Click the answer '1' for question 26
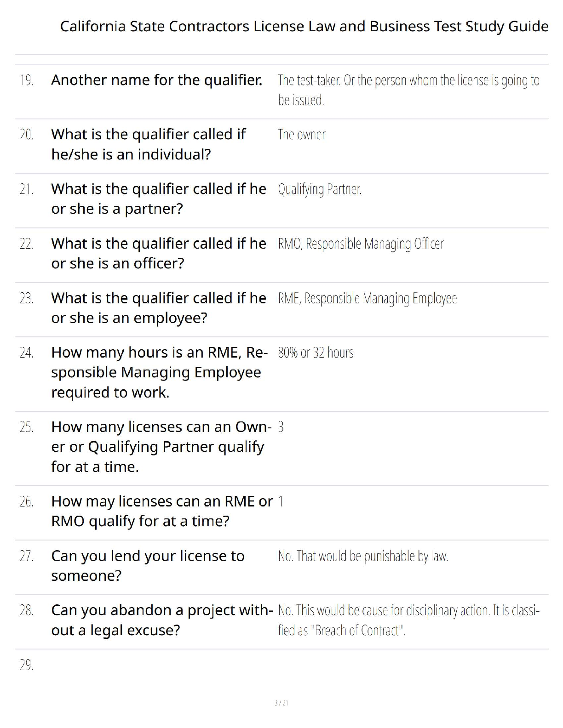563x728 pixels. [281, 501]
